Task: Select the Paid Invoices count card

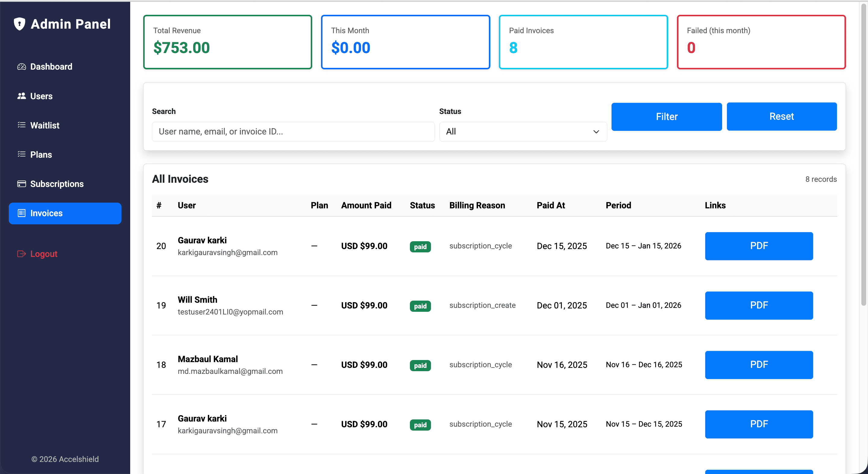Action: pyautogui.click(x=583, y=42)
